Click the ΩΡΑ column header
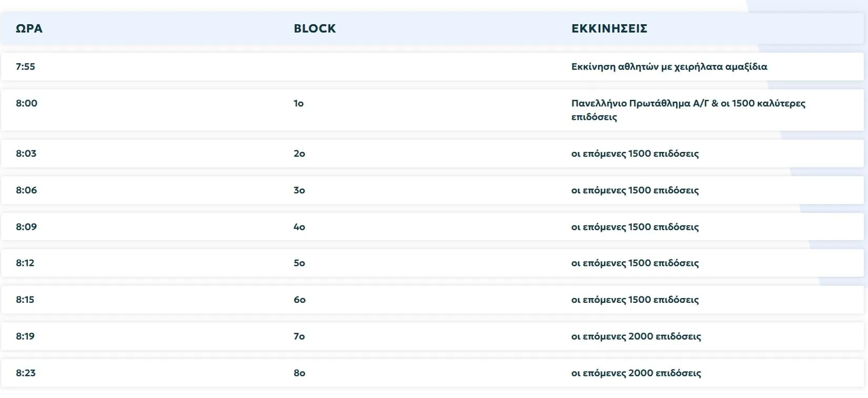This screenshot has width=868, height=398. [29, 28]
